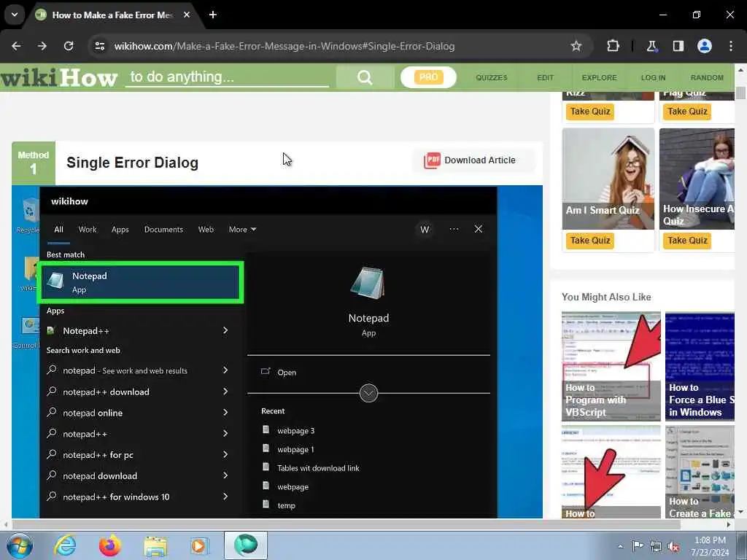
Task: Click the Apps tab in tutorial image
Action: coord(120,230)
